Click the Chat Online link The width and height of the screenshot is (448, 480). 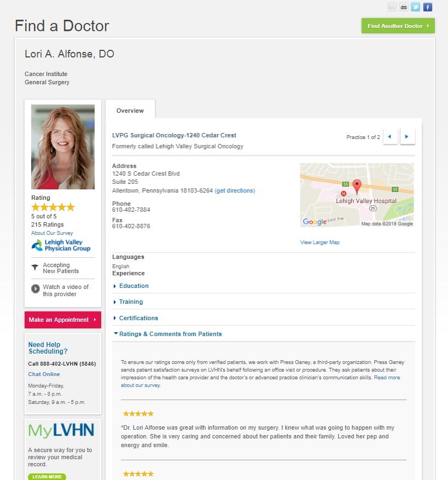[44, 374]
